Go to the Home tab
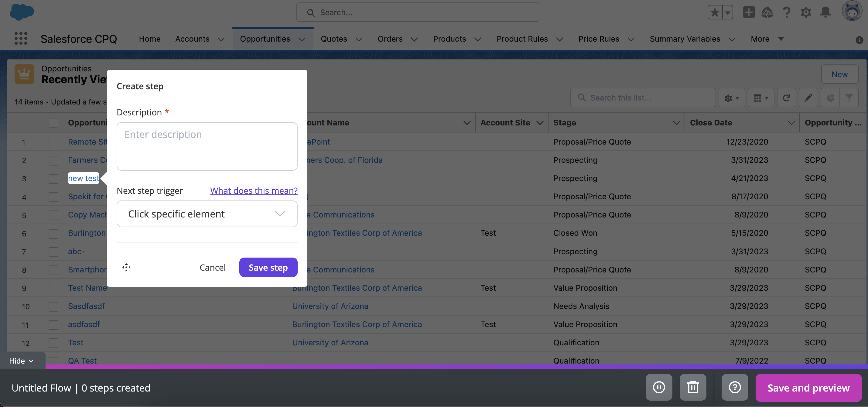Viewport: 868px width, 407px height. click(150, 39)
